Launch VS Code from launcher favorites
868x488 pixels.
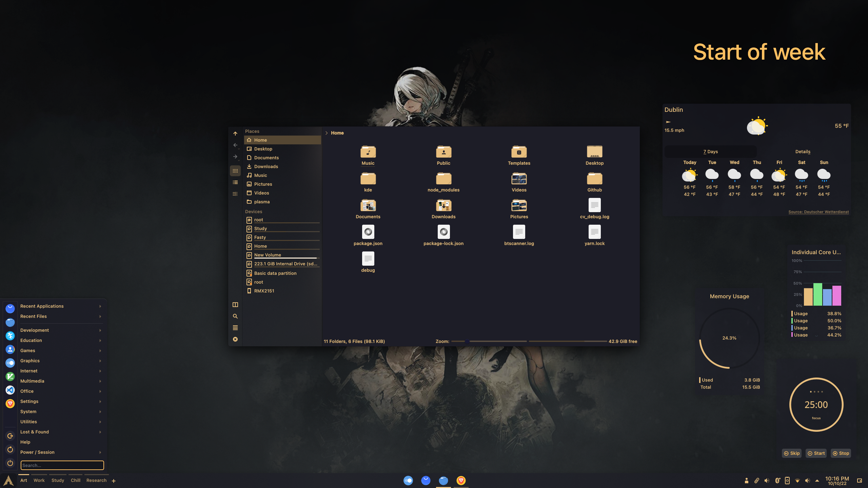point(10,390)
